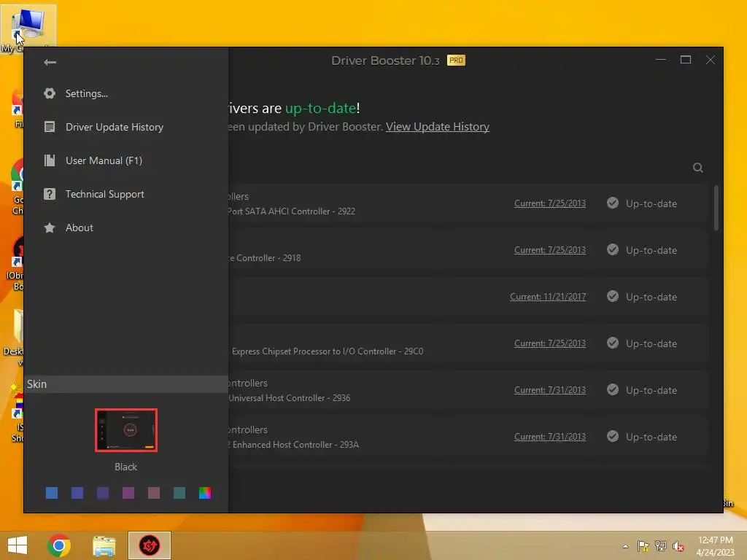The image size is (747, 560).
Task: Click the Settings gear icon
Action: (50, 93)
